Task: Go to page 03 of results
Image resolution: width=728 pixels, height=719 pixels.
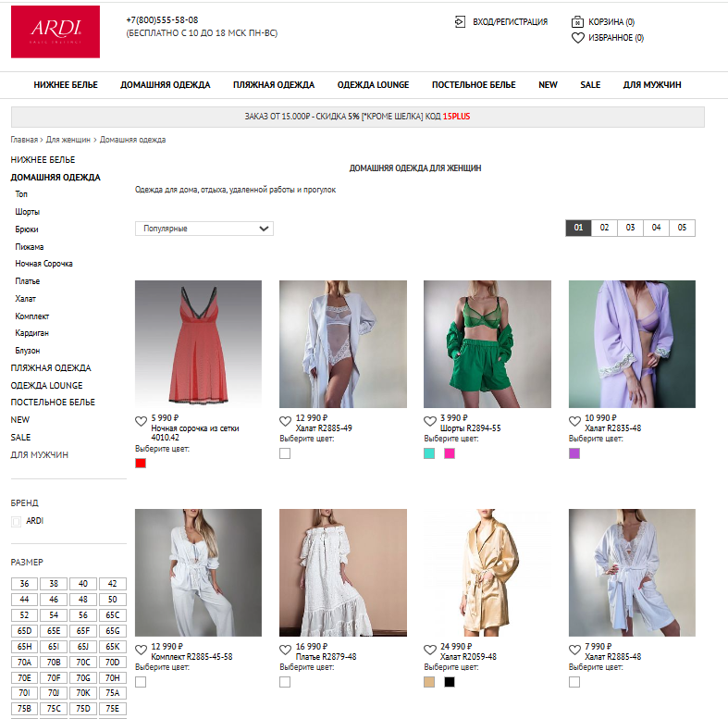Action: coord(630,228)
